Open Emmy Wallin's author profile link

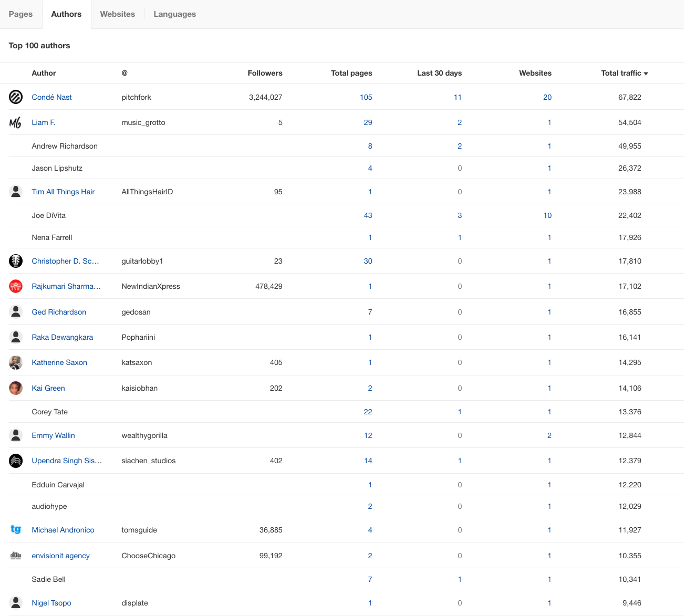(53, 435)
